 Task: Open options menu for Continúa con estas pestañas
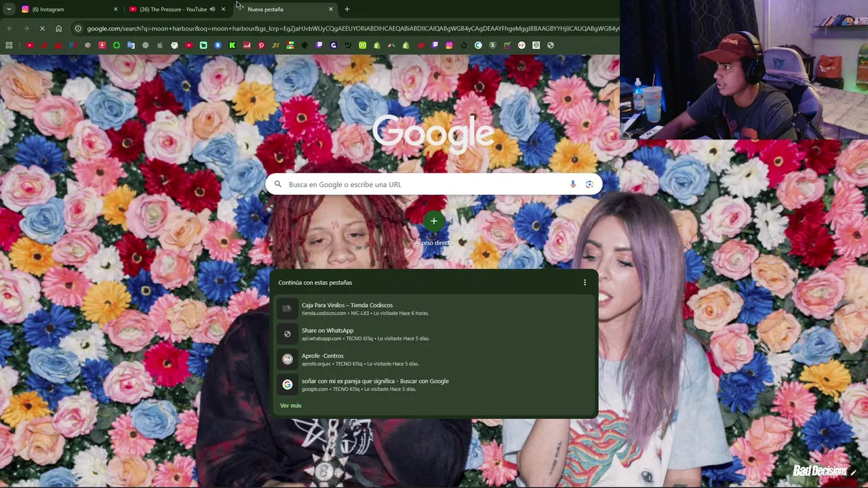tap(585, 283)
